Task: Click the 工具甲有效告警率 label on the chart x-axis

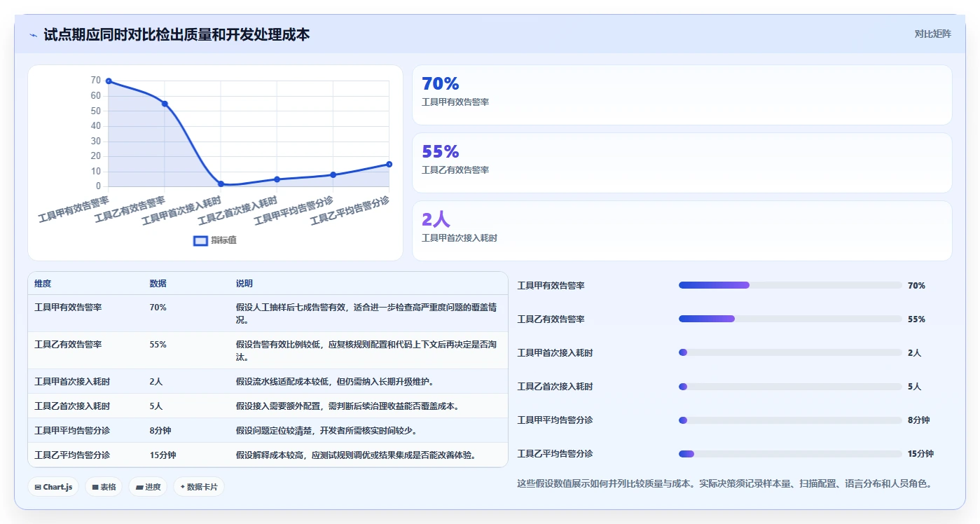Action: pyautogui.click(x=74, y=209)
